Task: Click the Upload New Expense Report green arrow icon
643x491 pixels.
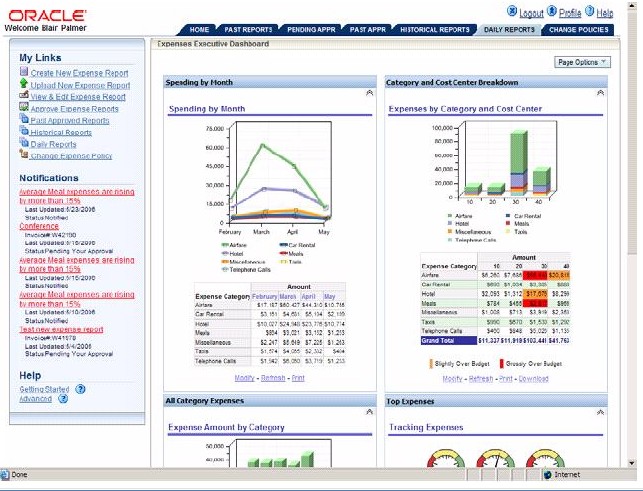Action: click(x=24, y=84)
